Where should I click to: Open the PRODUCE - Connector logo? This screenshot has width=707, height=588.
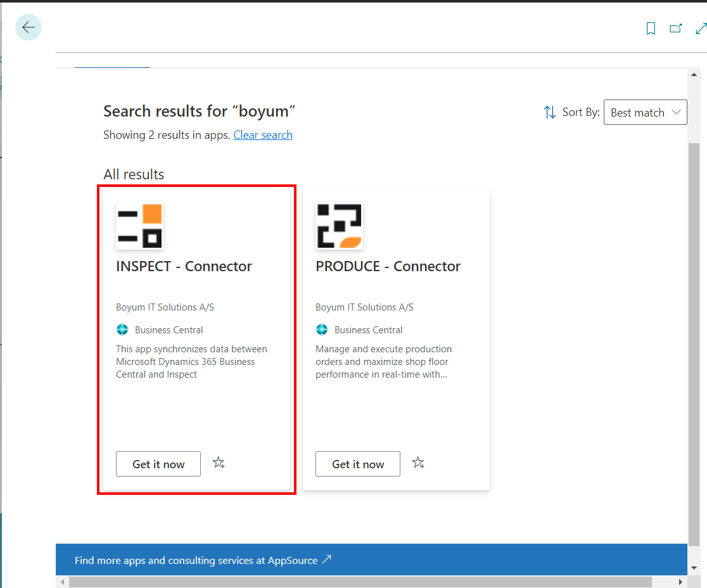click(x=339, y=226)
